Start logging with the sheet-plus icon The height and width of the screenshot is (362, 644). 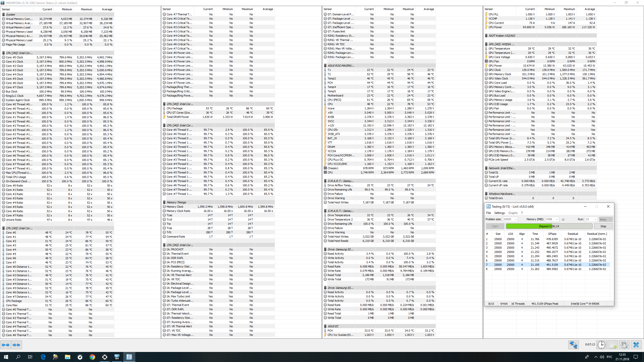[x=613, y=345]
